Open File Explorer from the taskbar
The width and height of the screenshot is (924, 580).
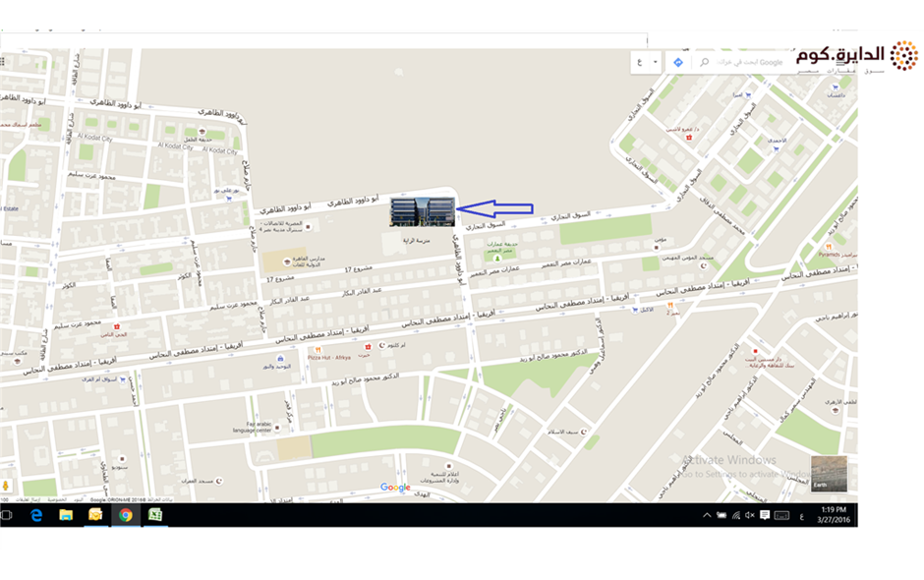click(66, 514)
